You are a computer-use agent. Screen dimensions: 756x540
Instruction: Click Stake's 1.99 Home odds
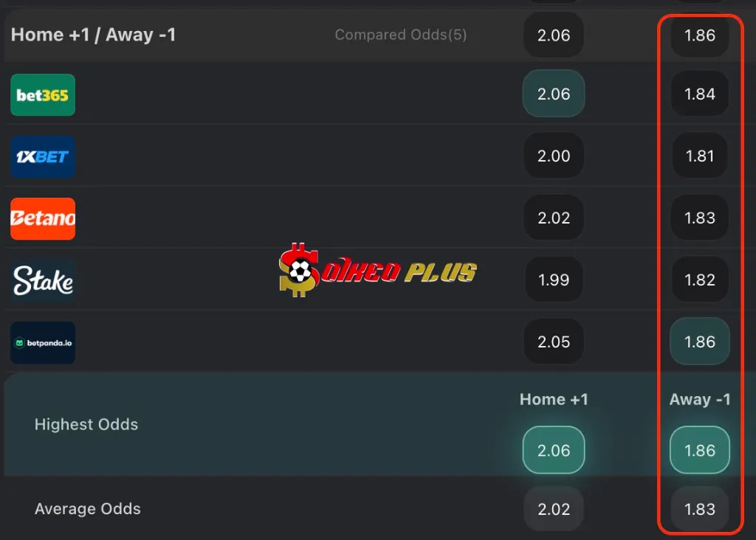point(554,280)
